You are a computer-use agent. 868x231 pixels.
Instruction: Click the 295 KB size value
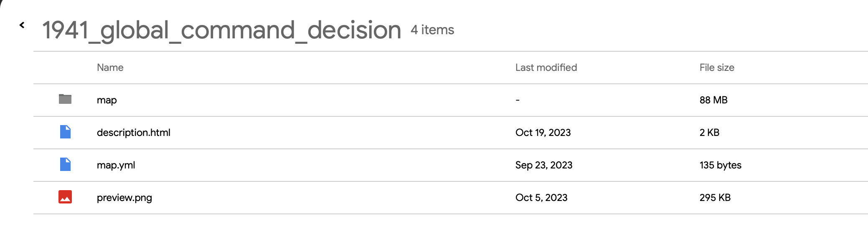click(715, 198)
